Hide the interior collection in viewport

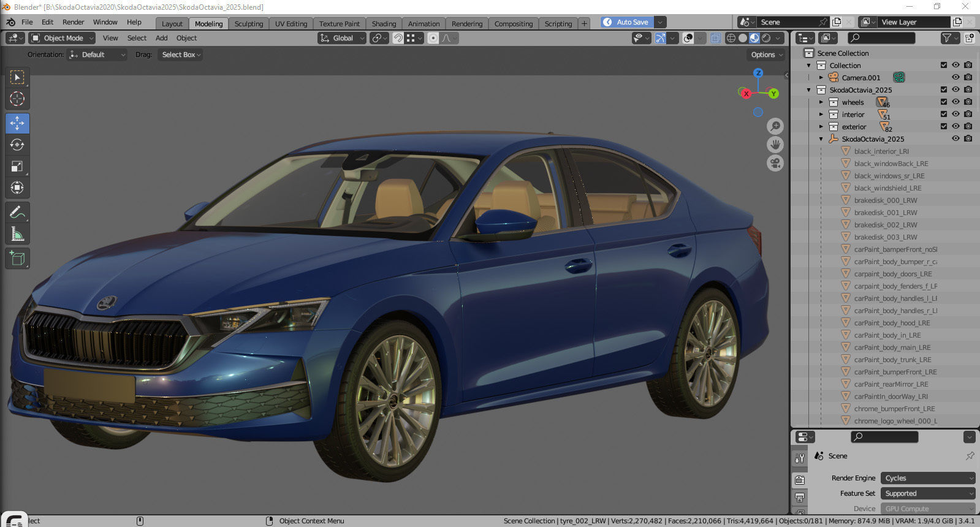click(x=955, y=114)
